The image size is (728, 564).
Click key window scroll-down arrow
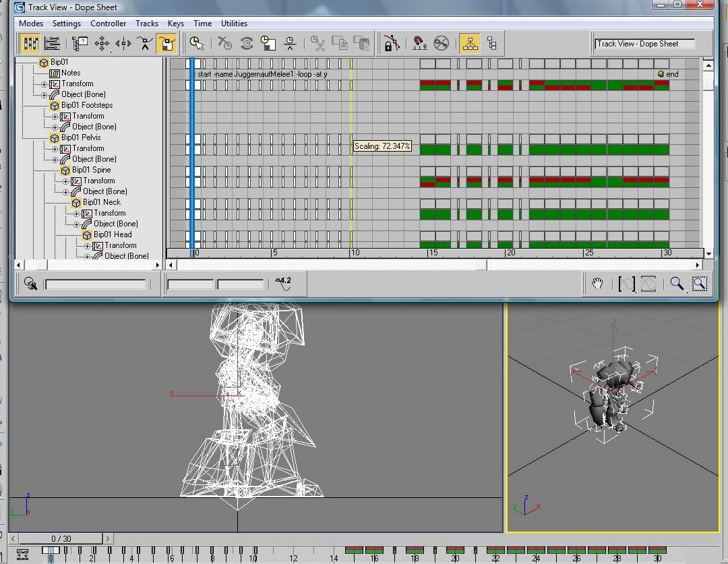coord(708,254)
